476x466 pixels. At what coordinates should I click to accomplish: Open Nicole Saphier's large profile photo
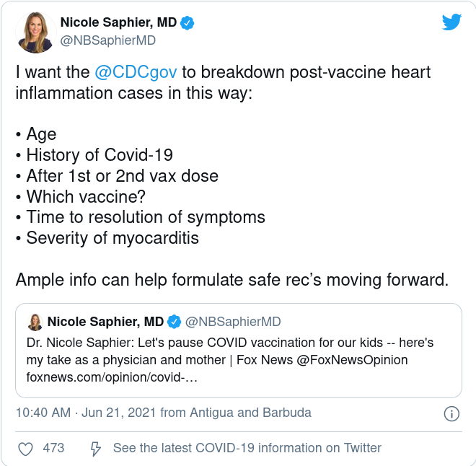click(36, 32)
